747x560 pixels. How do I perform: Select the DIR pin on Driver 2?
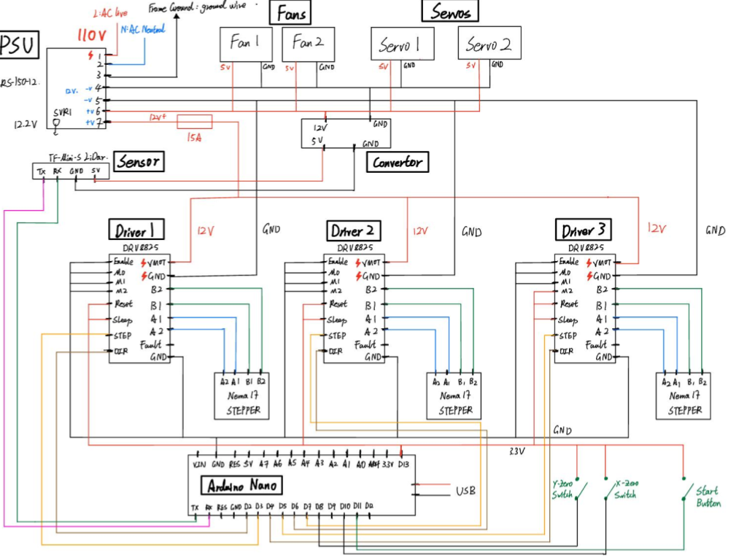coord(336,351)
